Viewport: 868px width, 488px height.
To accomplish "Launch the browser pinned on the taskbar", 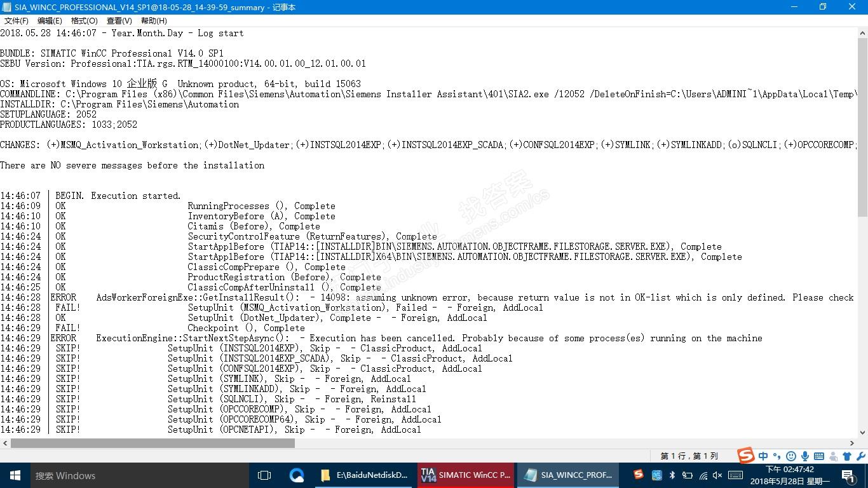I will coord(297,475).
